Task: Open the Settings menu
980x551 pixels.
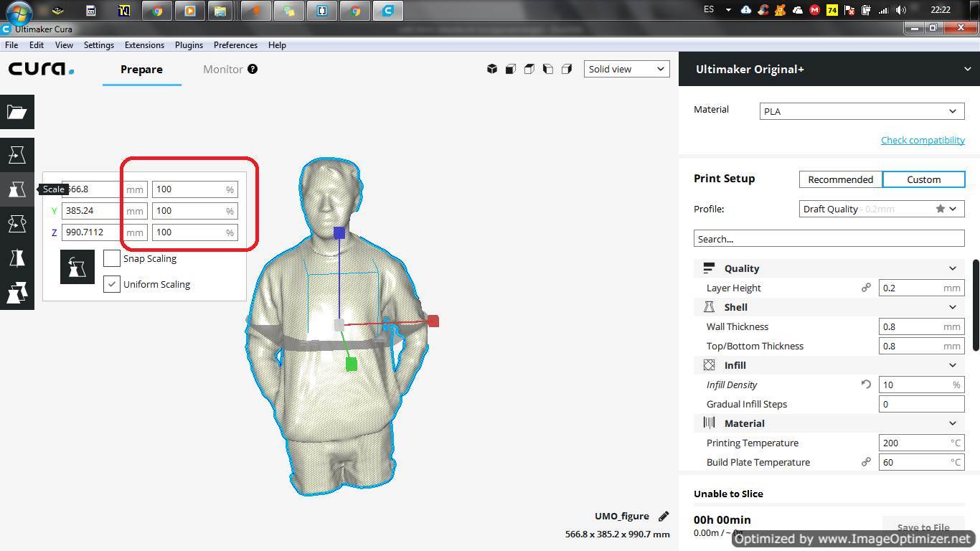Action: pyautogui.click(x=99, y=44)
